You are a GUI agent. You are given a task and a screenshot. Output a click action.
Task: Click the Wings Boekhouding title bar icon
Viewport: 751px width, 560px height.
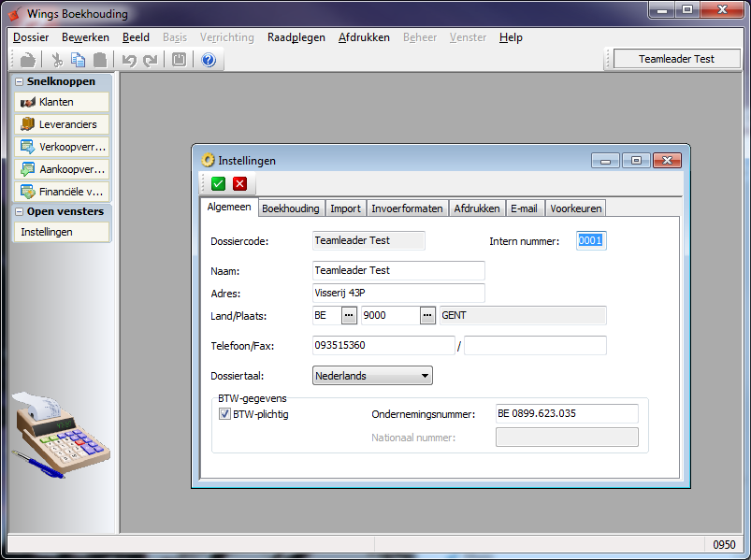point(16,14)
